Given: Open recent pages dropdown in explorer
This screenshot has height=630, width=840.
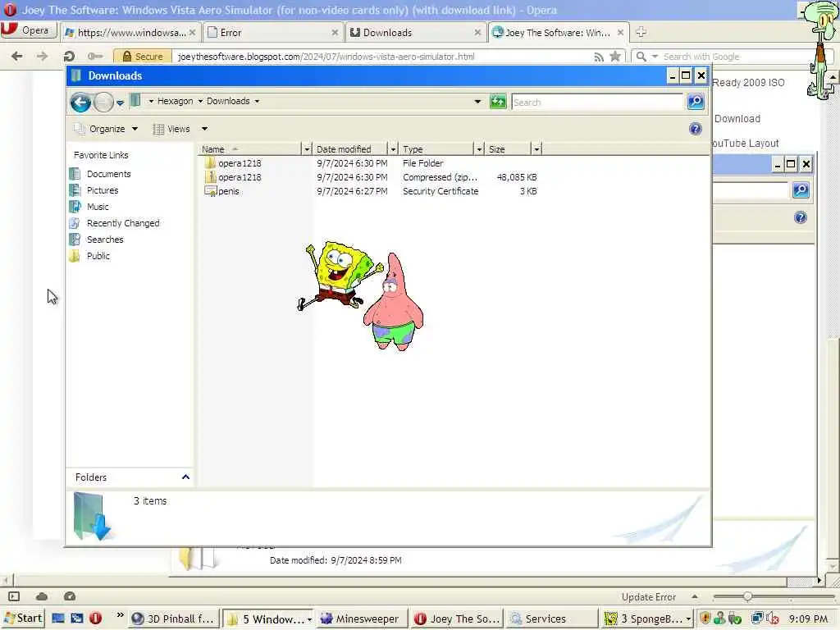Looking at the screenshot, I should click(x=120, y=103).
